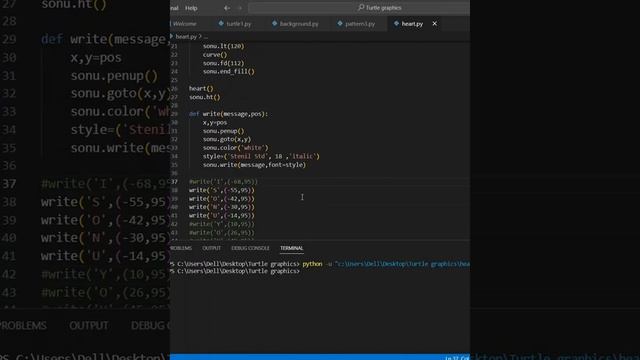Click the python command in the terminal
The width and height of the screenshot is (640, 360).
point(312,264)
